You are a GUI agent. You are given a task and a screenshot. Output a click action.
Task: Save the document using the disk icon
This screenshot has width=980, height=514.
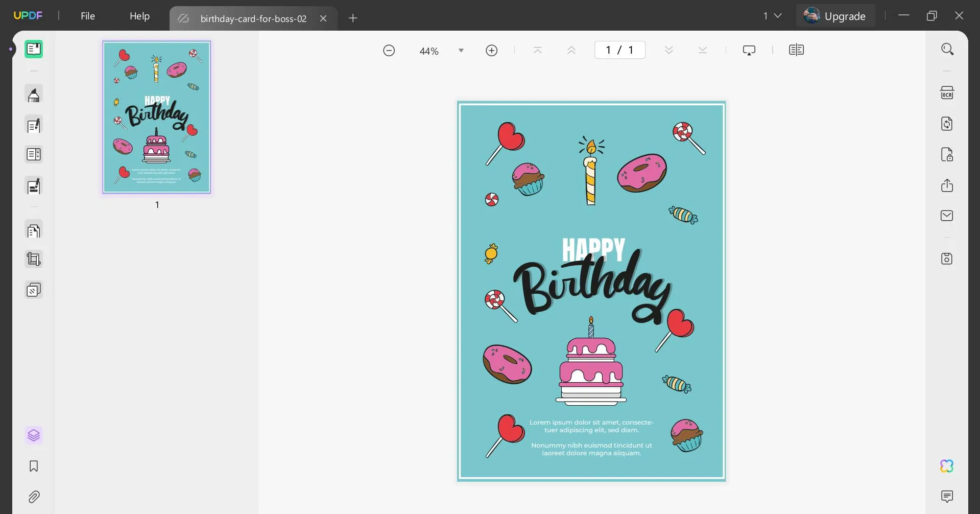[x=947, y=259]
